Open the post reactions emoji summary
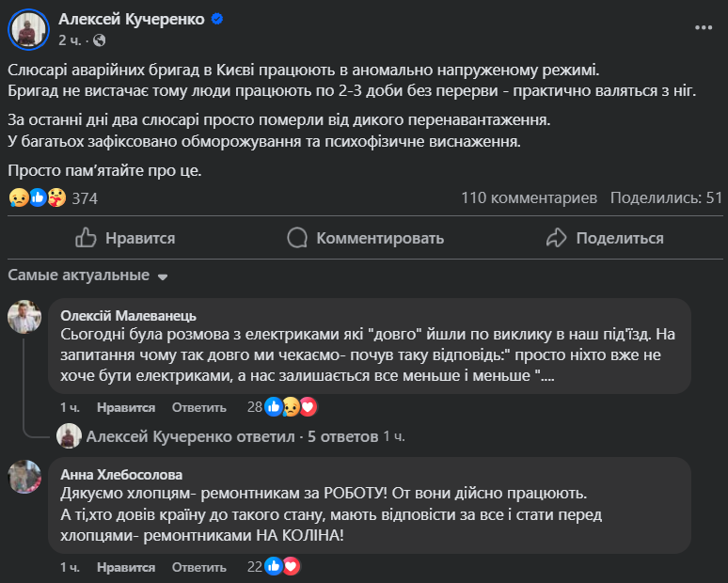This screenshot has height=583, width=728. [38, 198]
